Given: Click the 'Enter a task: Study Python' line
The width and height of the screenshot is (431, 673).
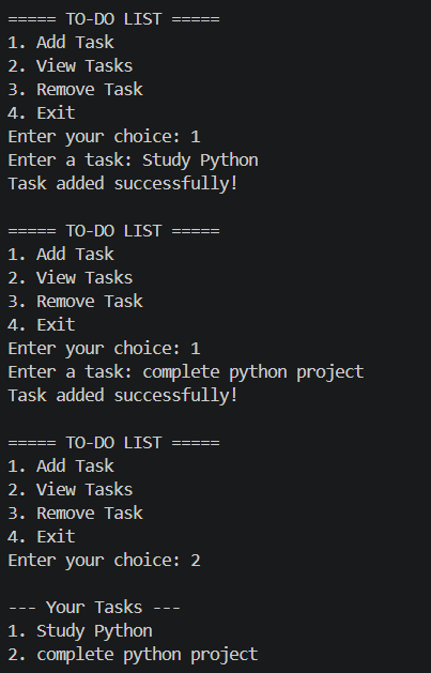Looking at the screenshot, I should 133,161.
